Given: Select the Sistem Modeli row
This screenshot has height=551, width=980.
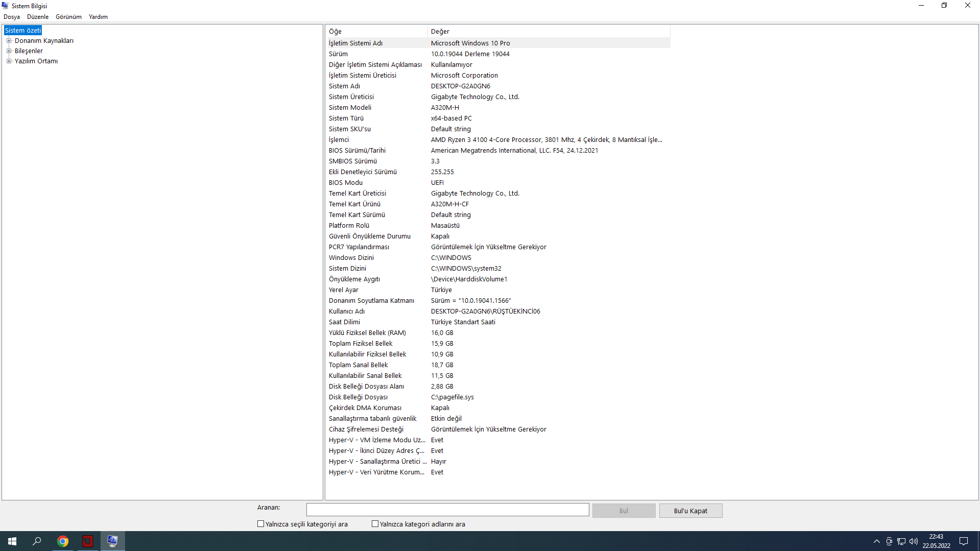Looking at the screenshot, I should [498, 108].
